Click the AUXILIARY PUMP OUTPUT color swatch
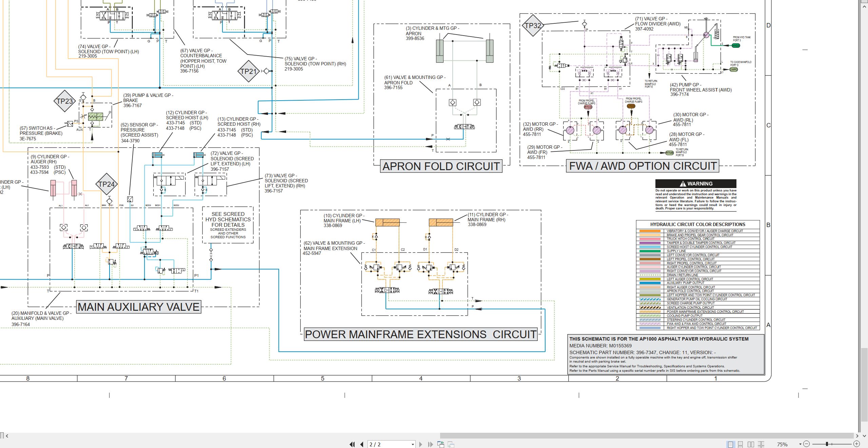868x448 pixels. tap(650, 283)
